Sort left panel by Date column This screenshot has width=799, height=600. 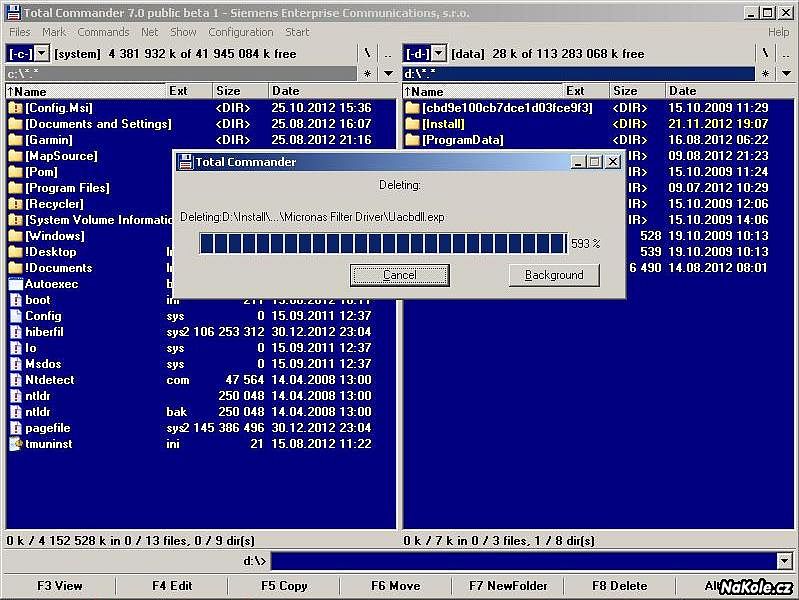pos(333,91)
